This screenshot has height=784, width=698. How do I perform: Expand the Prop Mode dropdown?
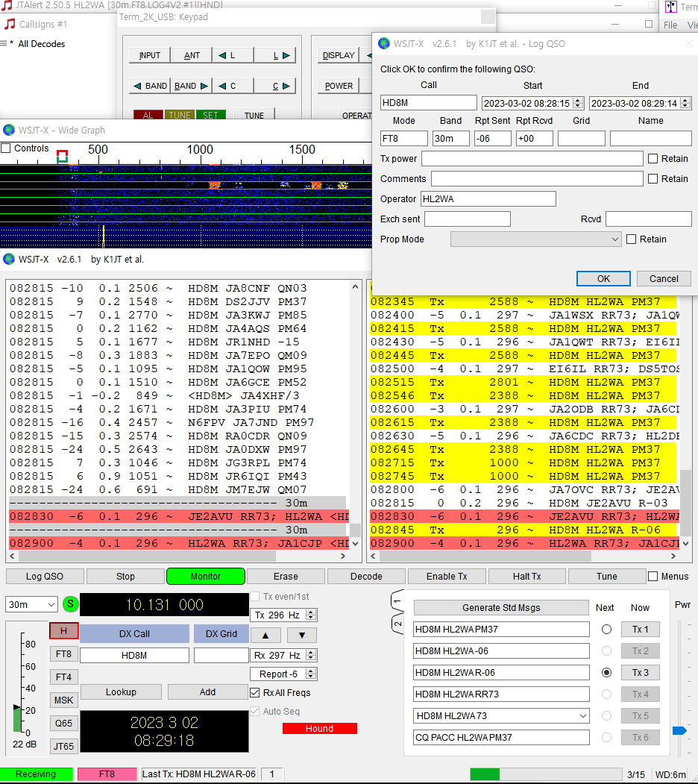tap(535, 239)
